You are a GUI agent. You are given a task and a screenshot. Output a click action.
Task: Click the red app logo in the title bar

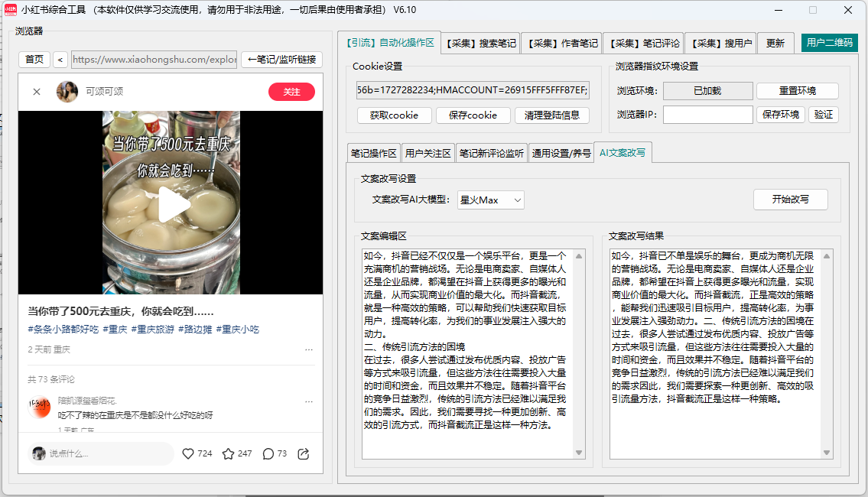[10, 9]
